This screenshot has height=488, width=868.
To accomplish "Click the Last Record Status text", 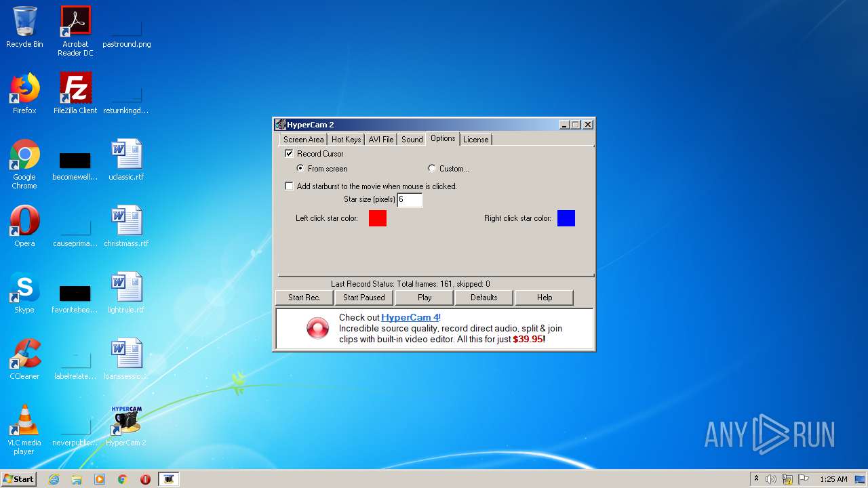I will [x=410, y=284].
